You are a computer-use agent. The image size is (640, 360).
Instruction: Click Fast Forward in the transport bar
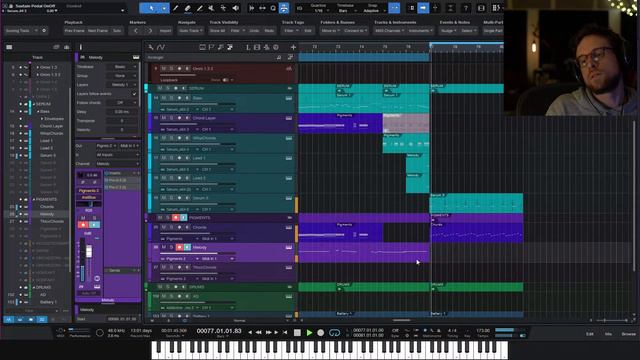click(268, 333)
